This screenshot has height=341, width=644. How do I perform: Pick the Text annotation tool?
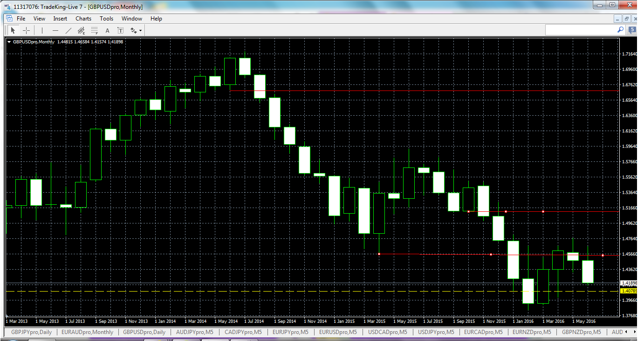point(107,30)
